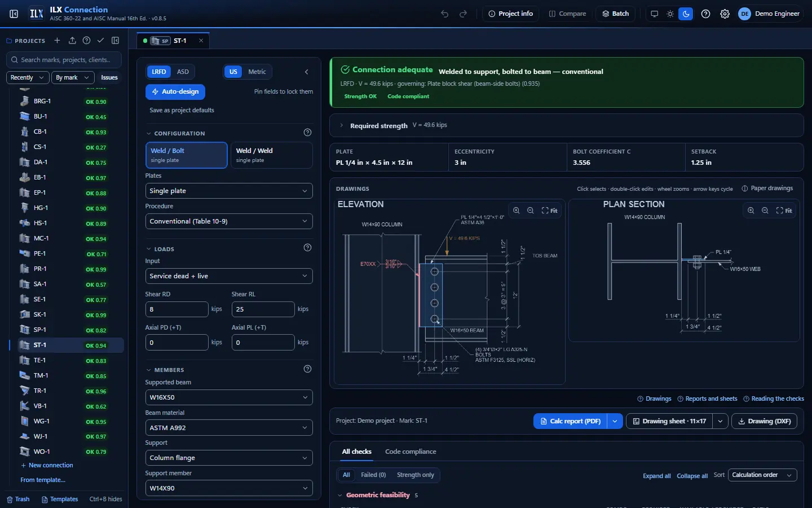Zoom out on the Plan Section drawing
The image size is (812, 508).
coord(765,211)
